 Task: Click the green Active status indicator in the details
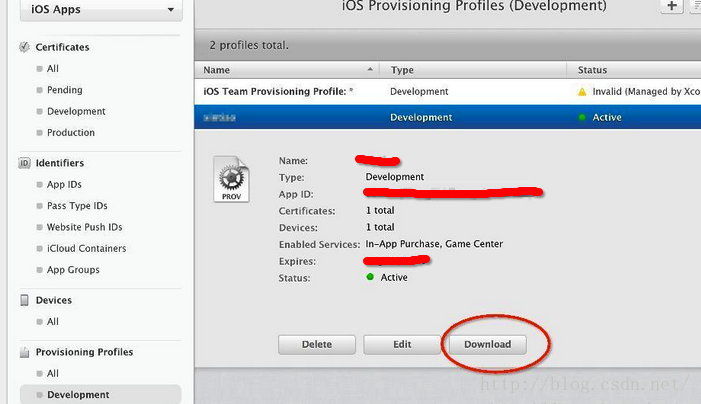tap(370, 277)
